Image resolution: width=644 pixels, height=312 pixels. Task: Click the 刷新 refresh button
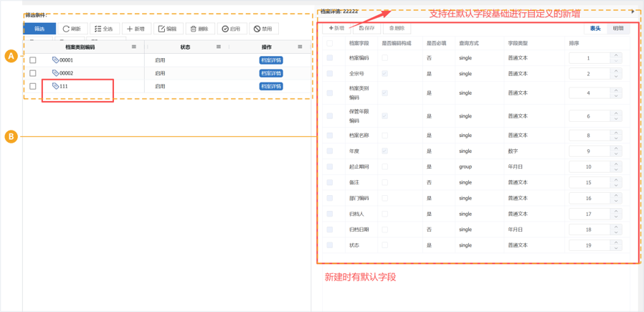point(72,29)
